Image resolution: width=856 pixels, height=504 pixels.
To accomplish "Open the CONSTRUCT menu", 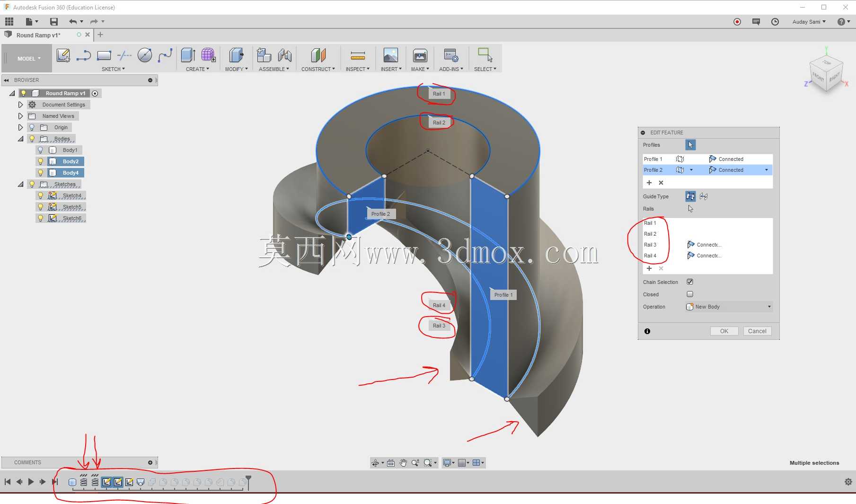I will (x=318, y=69).
